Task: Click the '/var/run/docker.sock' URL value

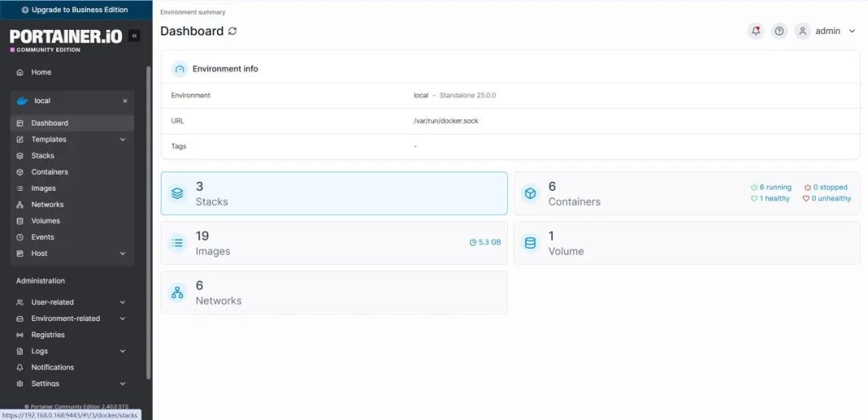Action: [x=446, y=121]
